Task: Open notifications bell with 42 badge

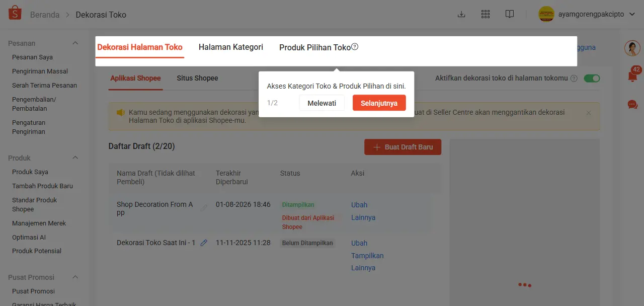Action: pos(633,75)
